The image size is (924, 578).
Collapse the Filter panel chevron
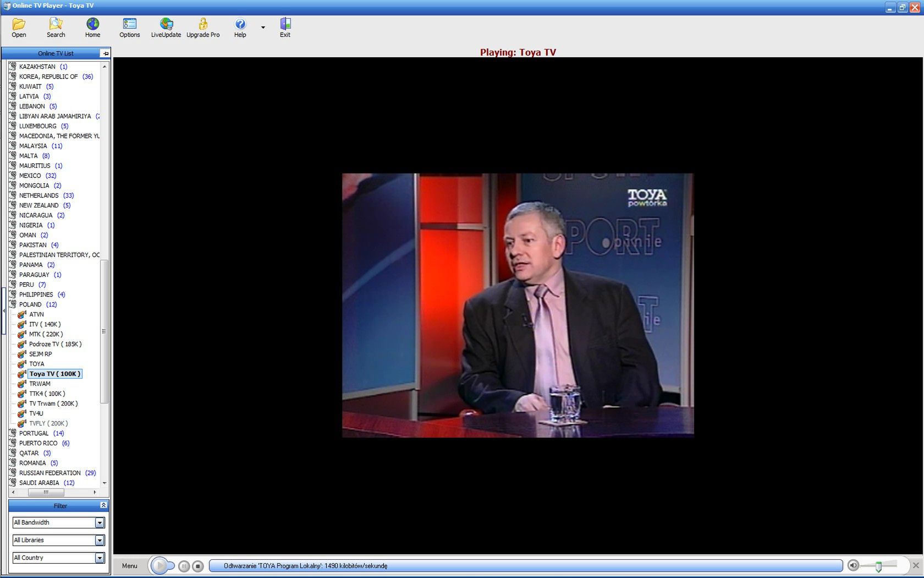[103, 505]
